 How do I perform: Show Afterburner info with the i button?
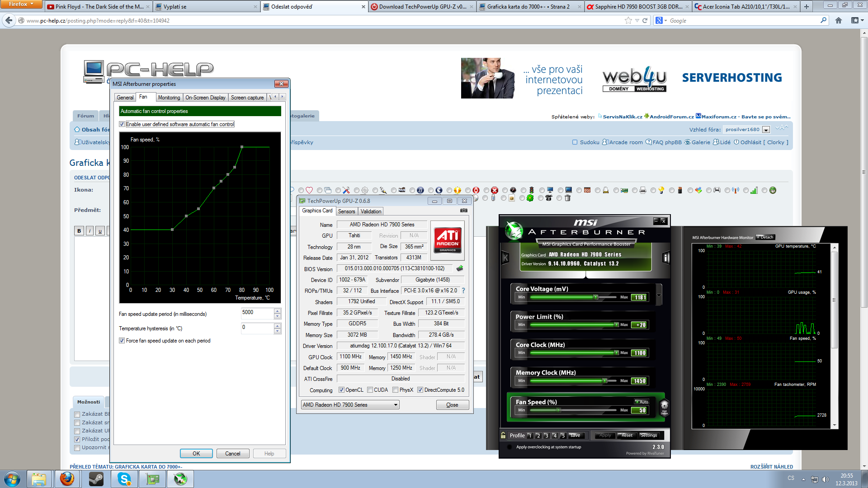tap(665, 258)
